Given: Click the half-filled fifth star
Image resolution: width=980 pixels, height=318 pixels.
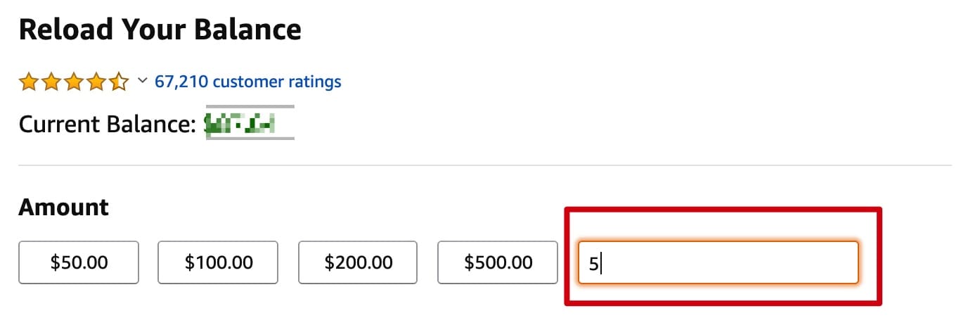Looking at the screenshot, I should tap(119, 82).
